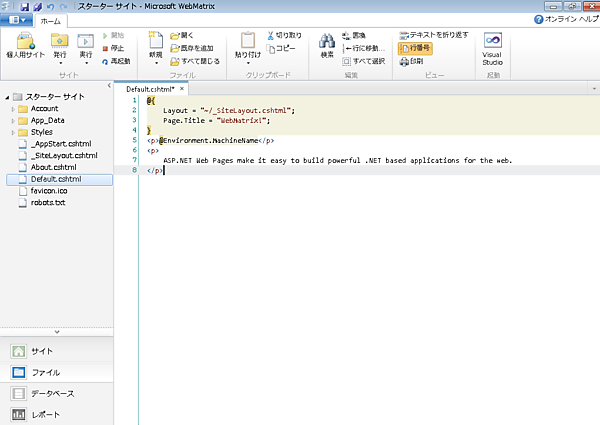The width and height of the screenshot is (600, 425).
Task: Click 再起動 (Restart) in the site group
Action: pos(113,60)
